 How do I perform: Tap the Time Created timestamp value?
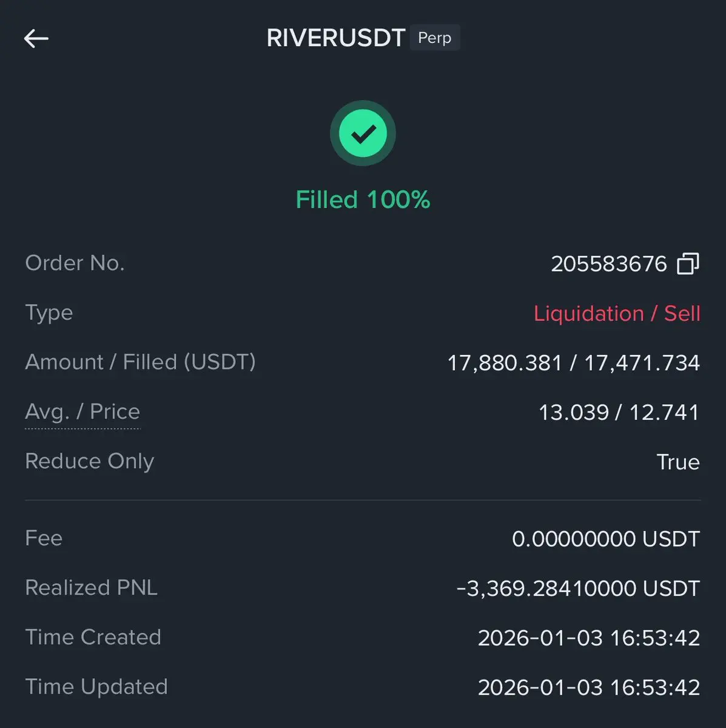tap(589, 638)
